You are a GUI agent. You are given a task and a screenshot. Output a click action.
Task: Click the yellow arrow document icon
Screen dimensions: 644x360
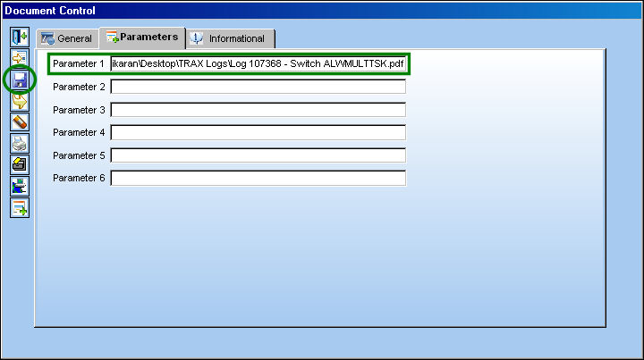pos(20,58)
